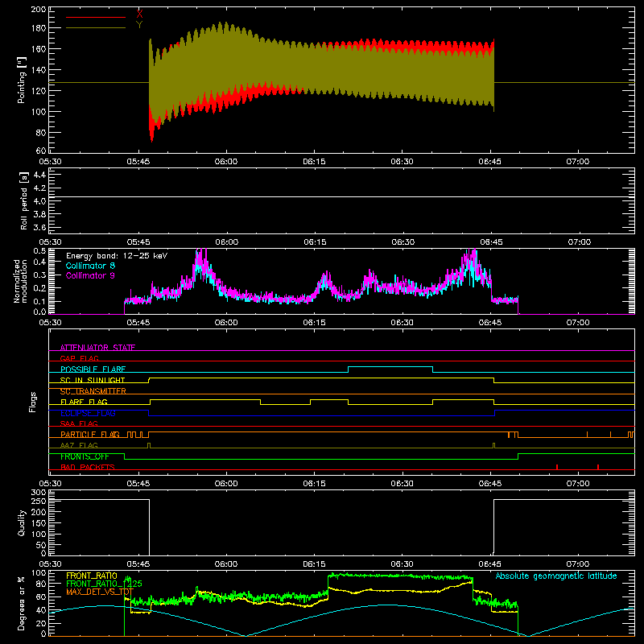Click 06:00 label below the modulation plot
The width and height of the screenshot is (644, 644).
click(226, 323)
